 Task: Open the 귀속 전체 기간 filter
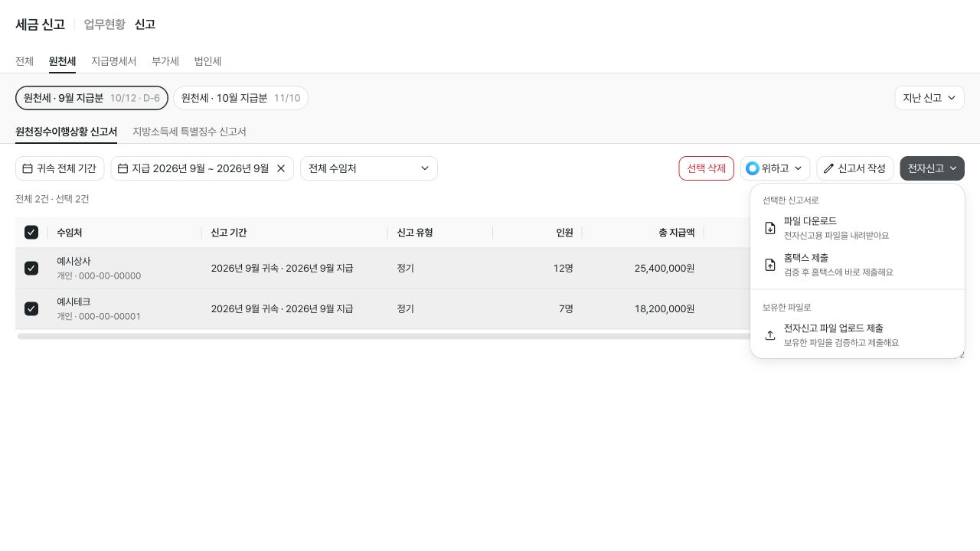pyautogui.click(x=60, y=168)
